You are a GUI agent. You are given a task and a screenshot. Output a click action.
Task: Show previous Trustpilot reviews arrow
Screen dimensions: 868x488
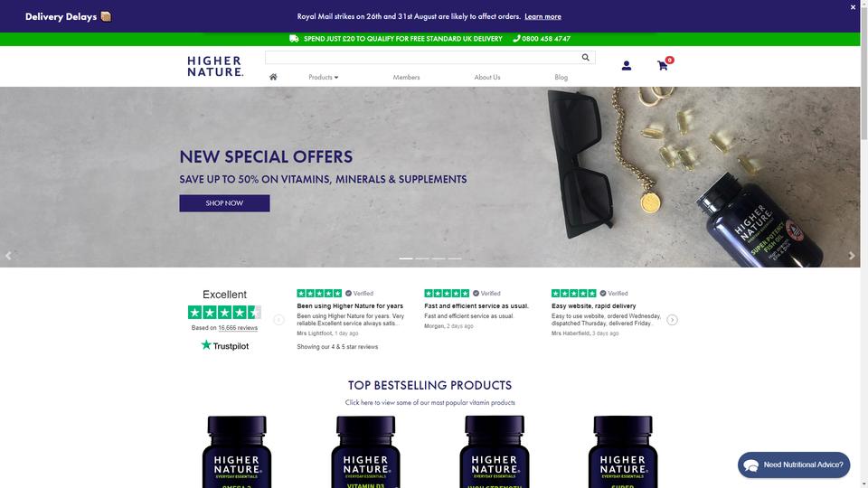[278, 320]
